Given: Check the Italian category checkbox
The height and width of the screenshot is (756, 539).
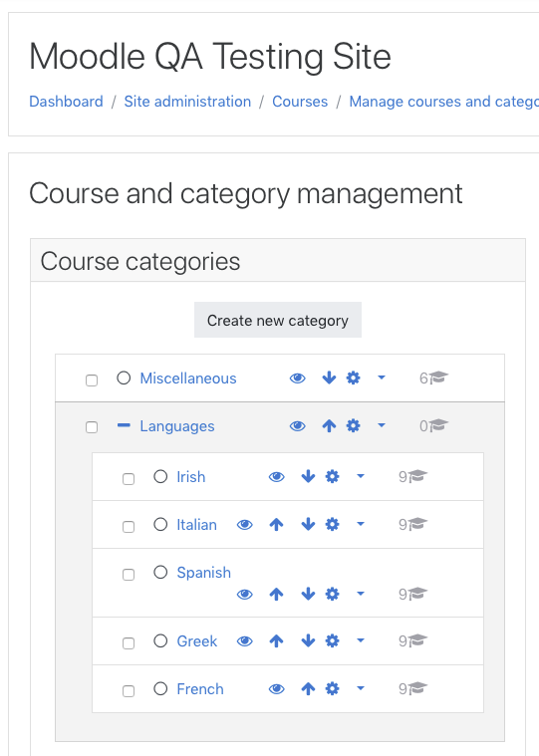Looking at the screenshot, I should tap(129, 527).
